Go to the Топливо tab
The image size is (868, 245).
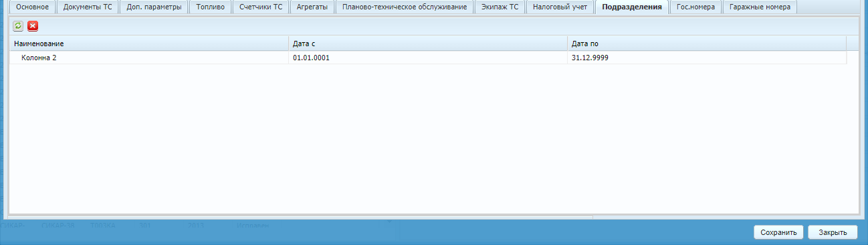pos(211,7)
